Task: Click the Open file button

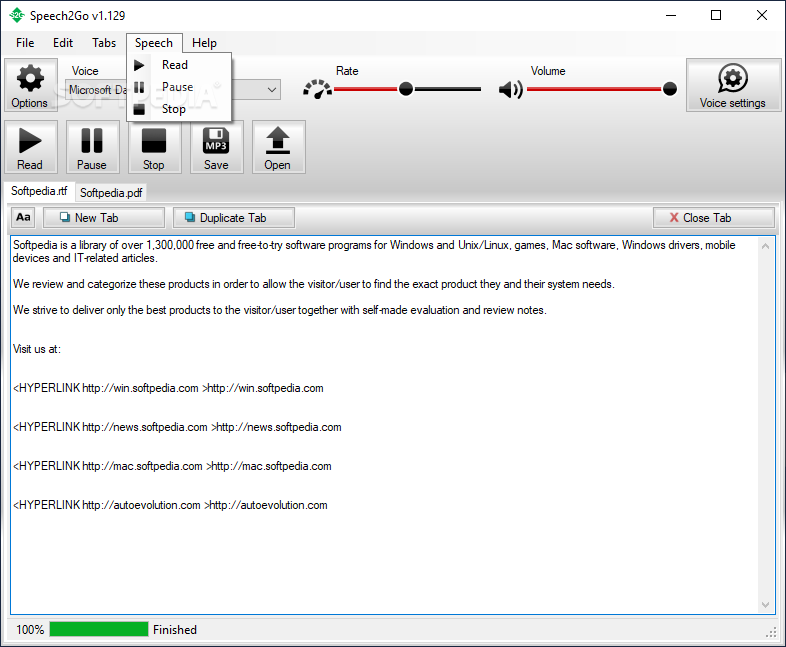Action: click(x=278, y=147)
